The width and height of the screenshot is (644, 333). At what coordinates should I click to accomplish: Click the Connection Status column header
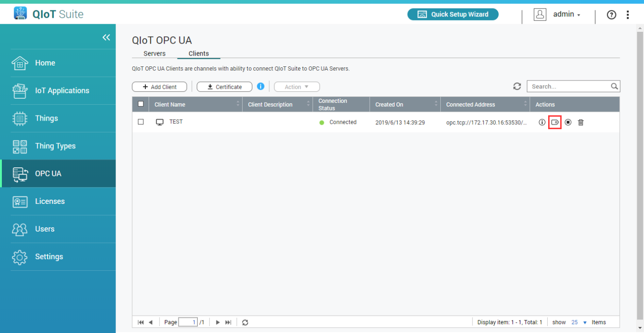point(341,104)
